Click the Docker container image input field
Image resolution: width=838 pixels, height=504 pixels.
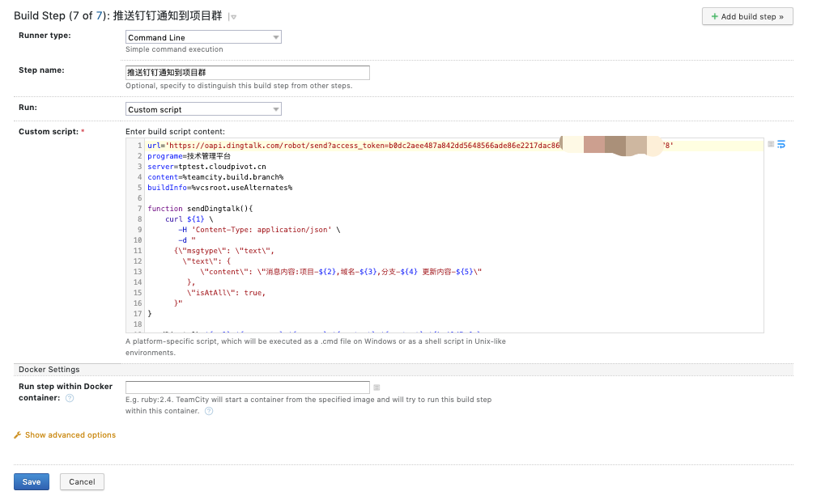pyautogui.click(x=248, y=388)
